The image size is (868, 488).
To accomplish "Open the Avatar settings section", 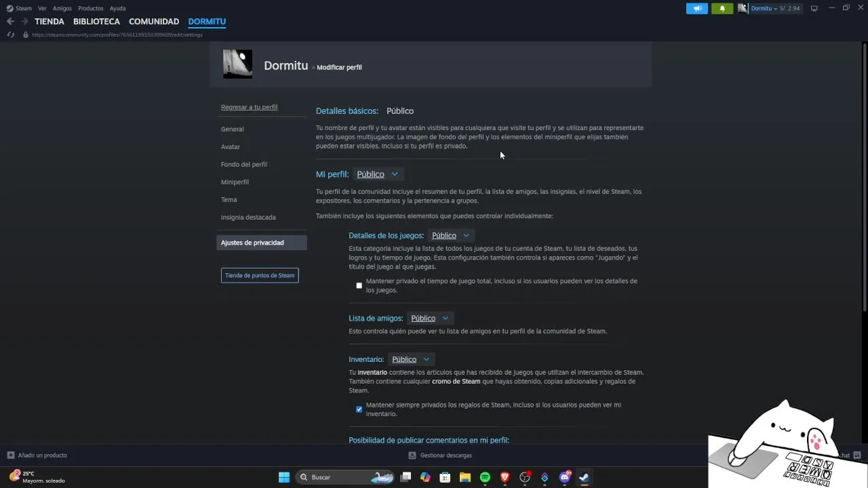I will [231, 146].
